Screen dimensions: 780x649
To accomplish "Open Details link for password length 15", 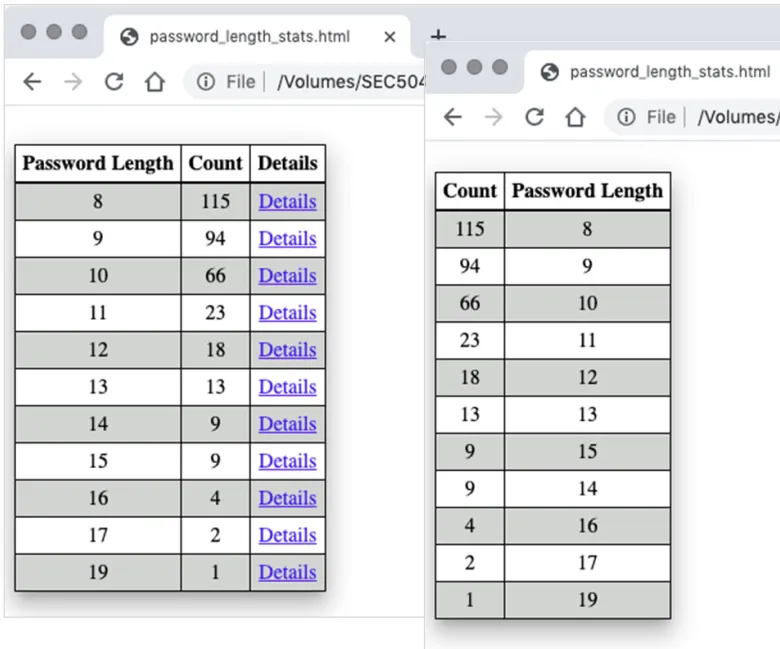I will point(288,461).
